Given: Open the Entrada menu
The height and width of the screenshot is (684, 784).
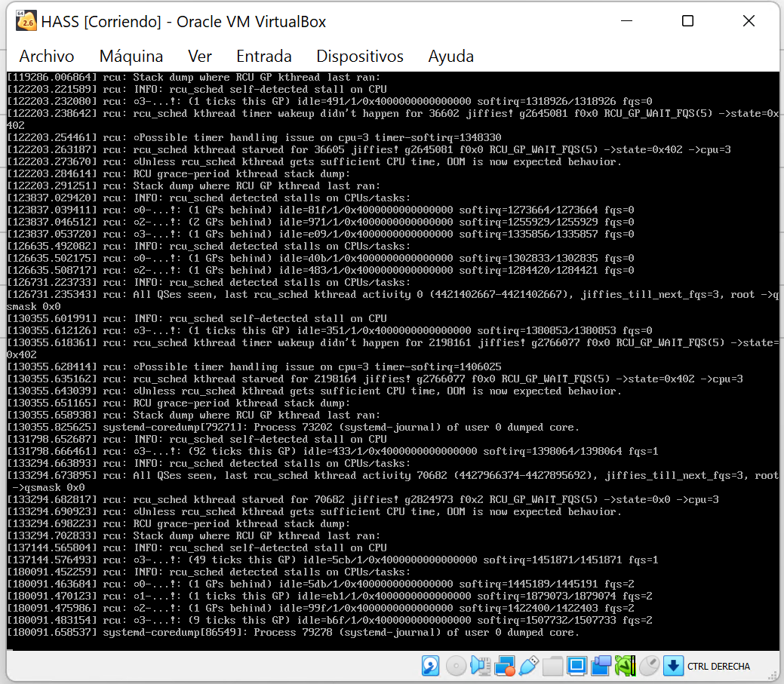Looking at the screenshot, I should coord(263,56).
